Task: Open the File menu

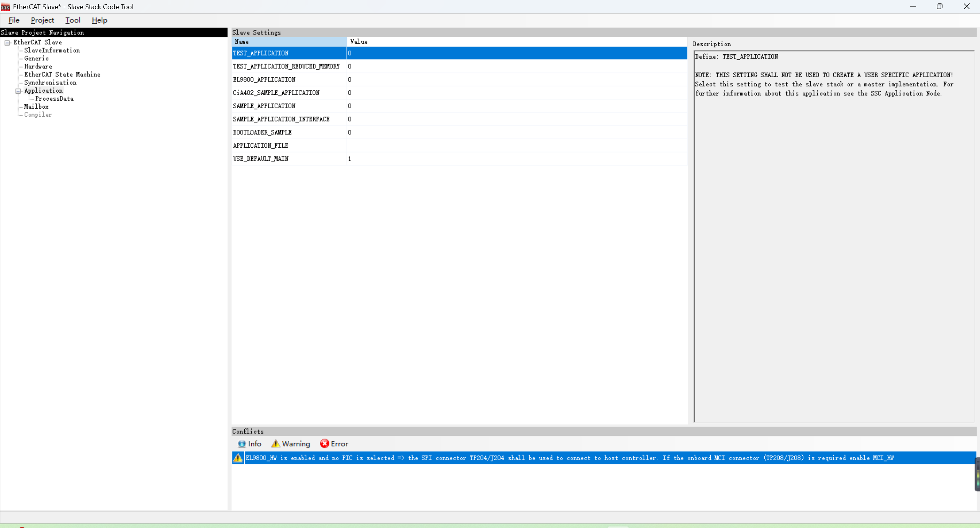Action: [13, 20]
